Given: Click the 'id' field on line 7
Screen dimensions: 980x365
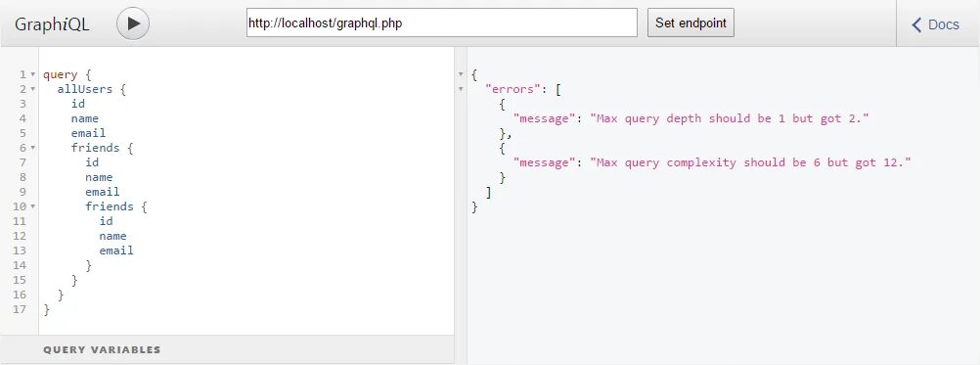Looking at the screenshot, I should click(x=93, y=162).
